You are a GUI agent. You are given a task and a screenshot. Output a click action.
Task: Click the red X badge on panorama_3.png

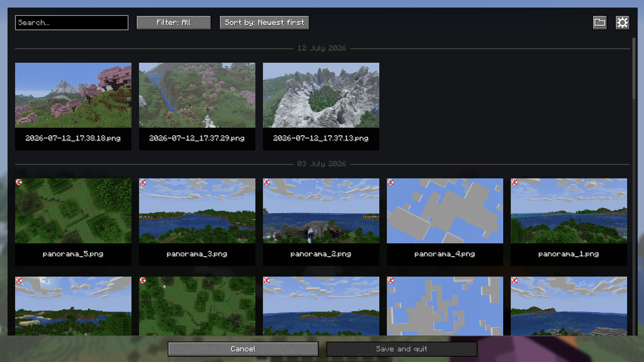coord(143,182)
